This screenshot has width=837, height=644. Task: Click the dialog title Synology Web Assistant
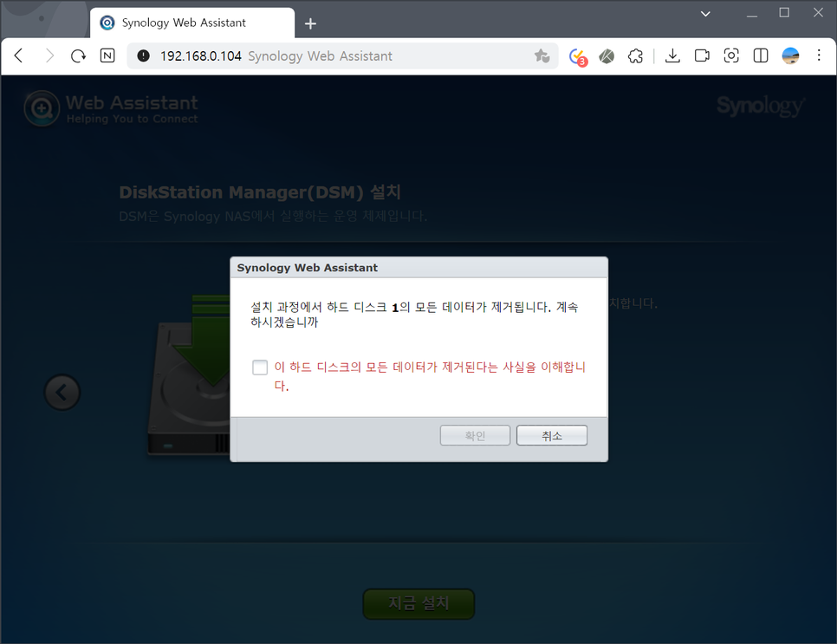(x=307, y=268)
